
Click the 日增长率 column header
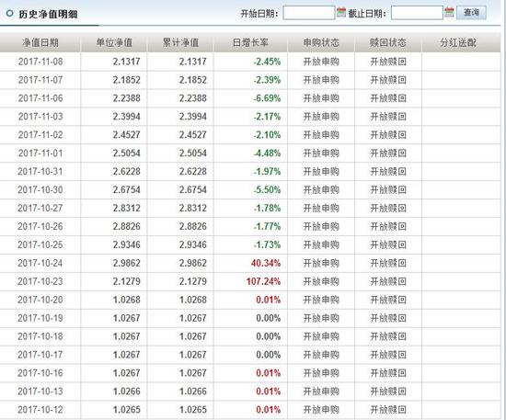point(250,42)
